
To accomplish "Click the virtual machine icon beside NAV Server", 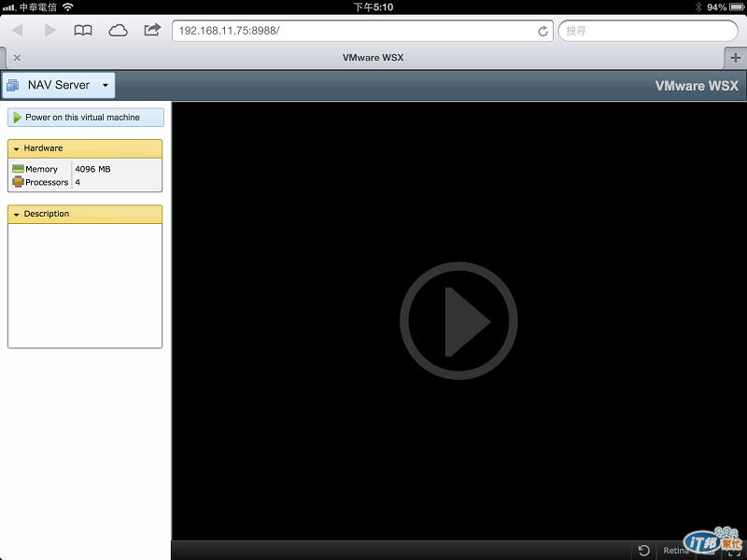I will 12,85.
